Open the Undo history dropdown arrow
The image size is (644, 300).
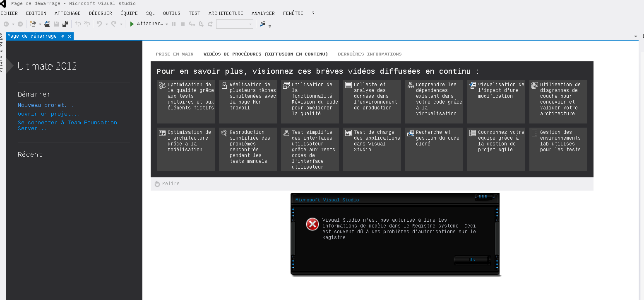coord(106,24)
